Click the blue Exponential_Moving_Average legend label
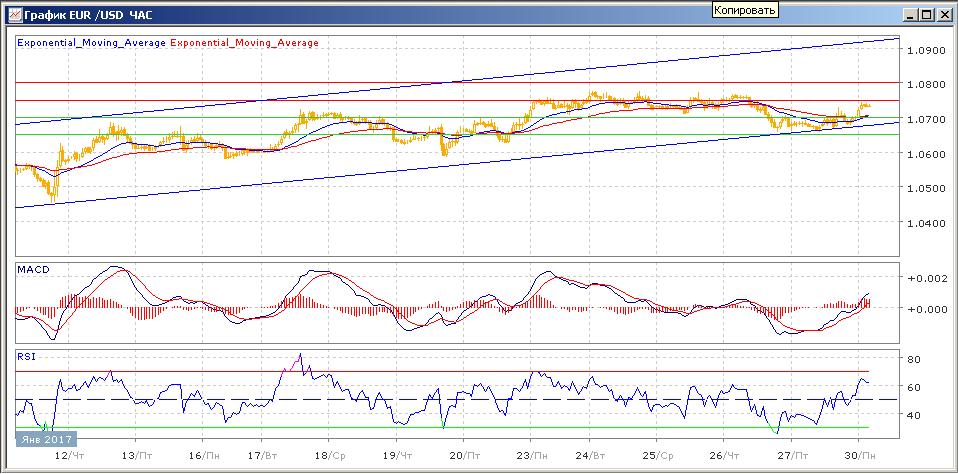Viewport: 958px width, 474px height. 92,43
